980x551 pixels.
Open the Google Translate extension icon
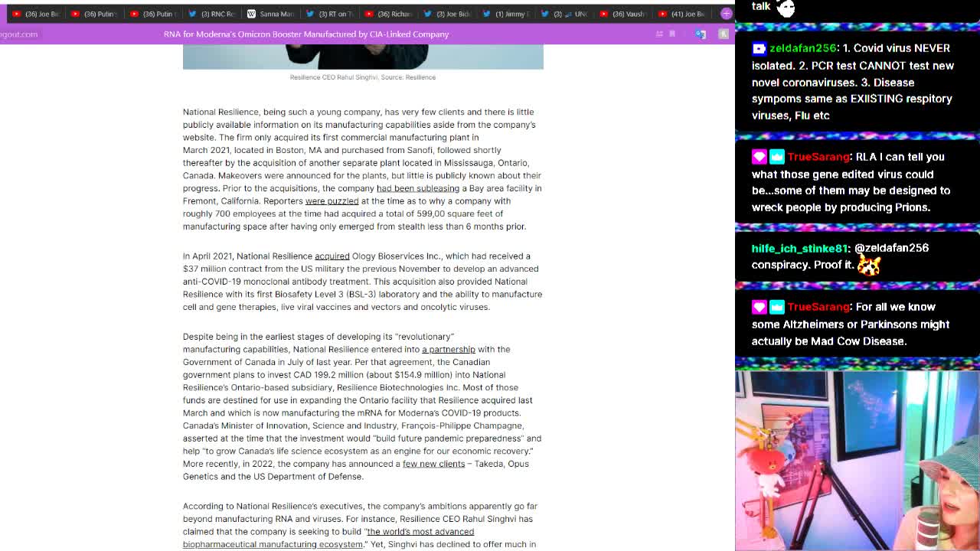pos(701,34)
